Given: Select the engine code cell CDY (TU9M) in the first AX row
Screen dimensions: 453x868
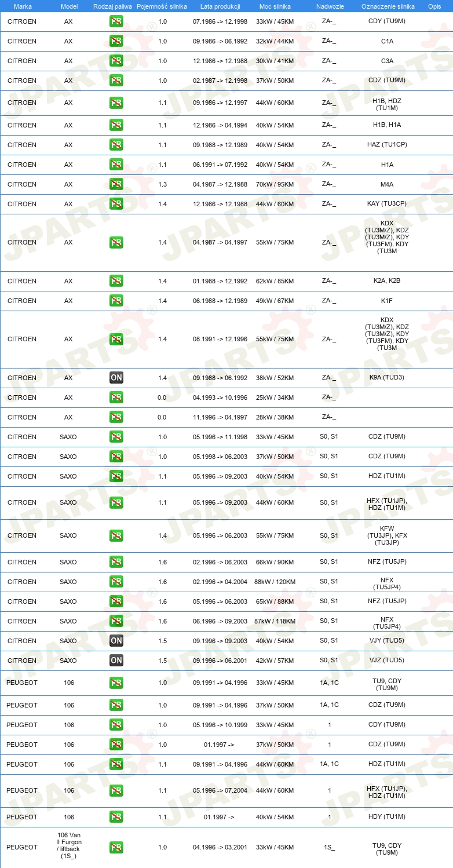Looking at the screenshot, I should [x=387, y=21].
